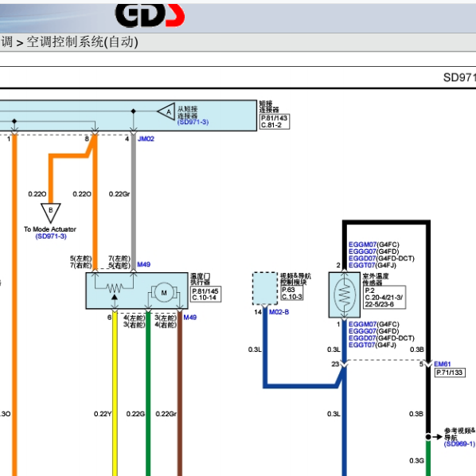Click pin 8 label at JM02 connector
This screenshot has height=476, width=476.
click(87, 139)
